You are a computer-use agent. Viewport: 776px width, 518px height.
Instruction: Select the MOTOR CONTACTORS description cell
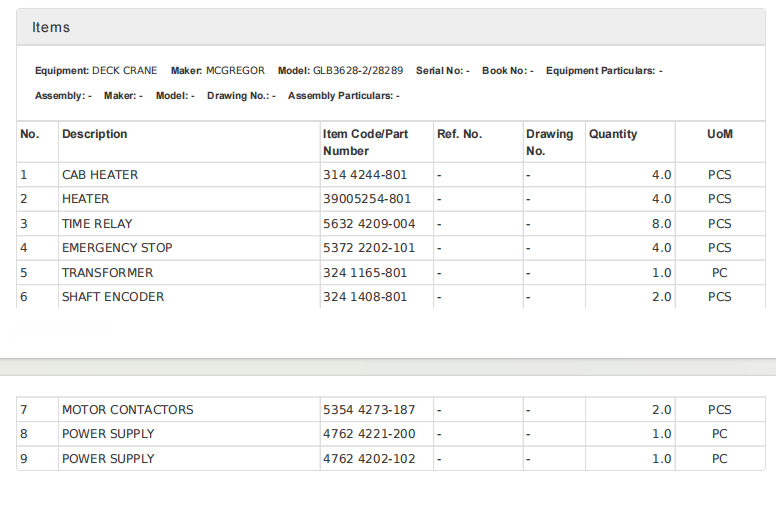[128, 410]
